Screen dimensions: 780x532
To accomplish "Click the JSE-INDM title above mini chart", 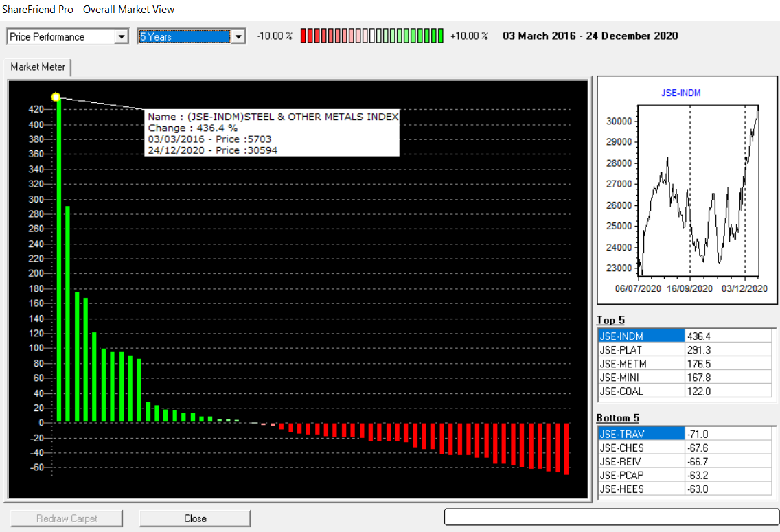I will click(680, 93).
